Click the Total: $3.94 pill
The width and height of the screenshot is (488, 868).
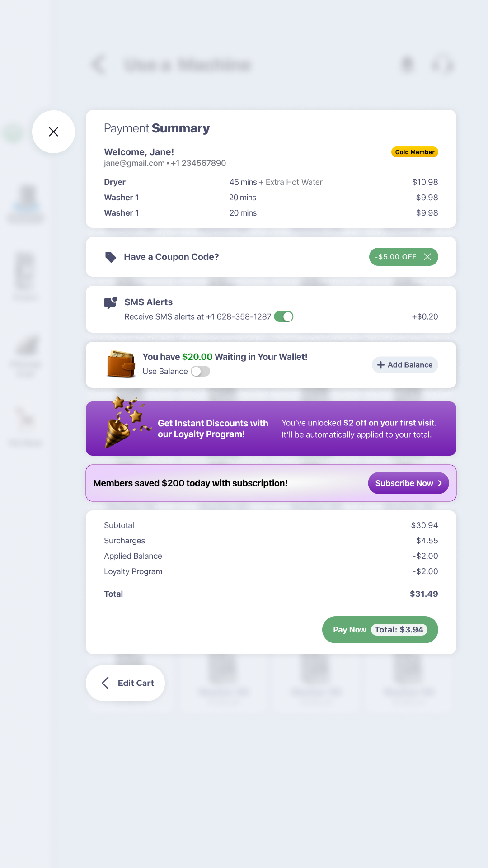(x=399, y=630)
